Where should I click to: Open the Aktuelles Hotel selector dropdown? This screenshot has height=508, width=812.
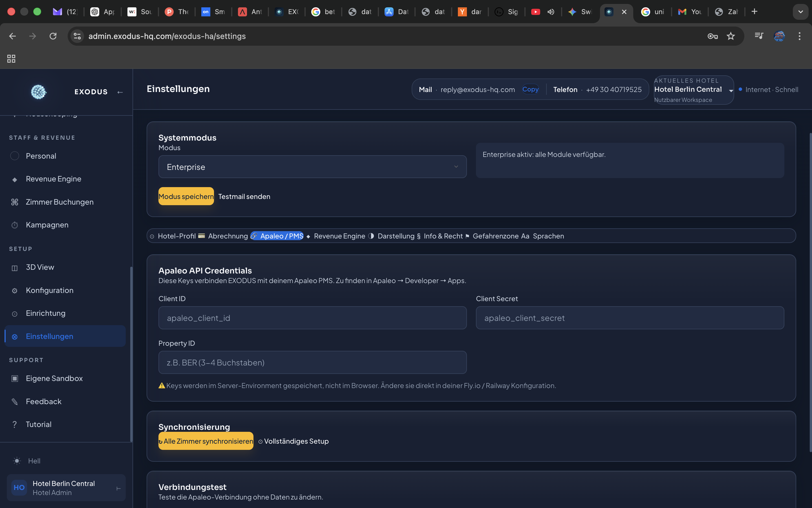694,90
